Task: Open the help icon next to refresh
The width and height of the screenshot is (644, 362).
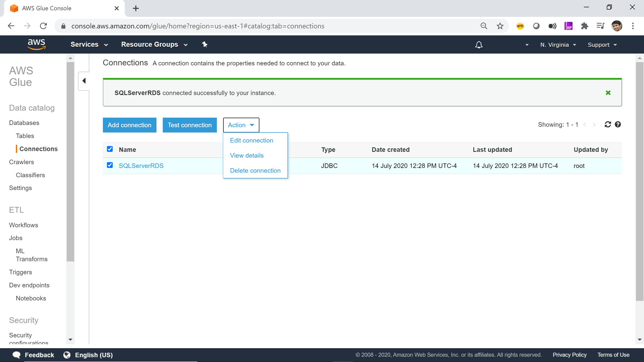Action: coord(618,125)
